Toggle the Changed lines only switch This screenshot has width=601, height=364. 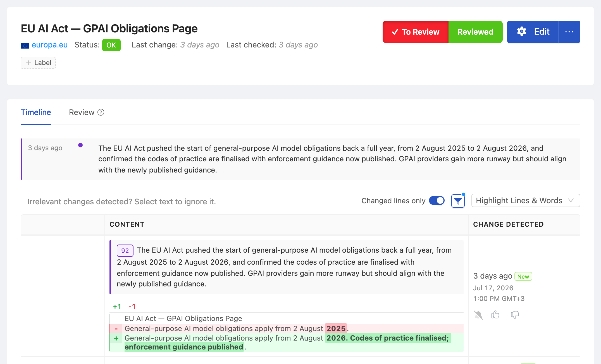click(x=437, y=200)
